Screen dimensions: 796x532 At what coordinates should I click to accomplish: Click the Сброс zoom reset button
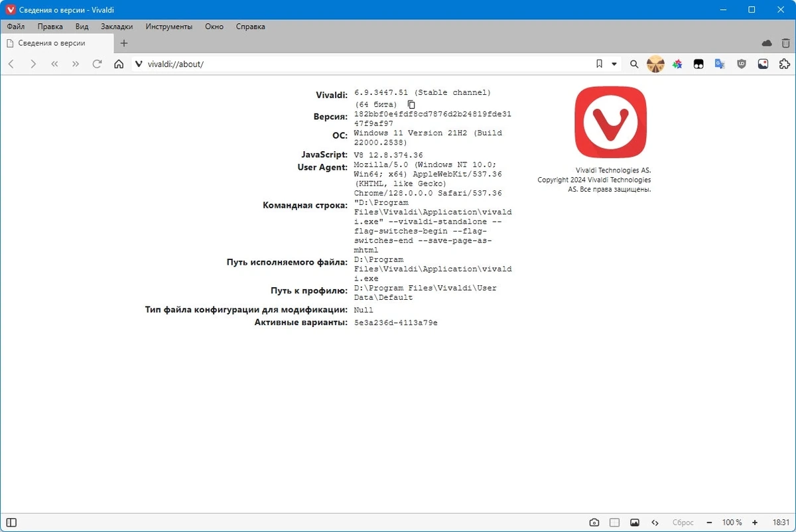click(683, 522)
